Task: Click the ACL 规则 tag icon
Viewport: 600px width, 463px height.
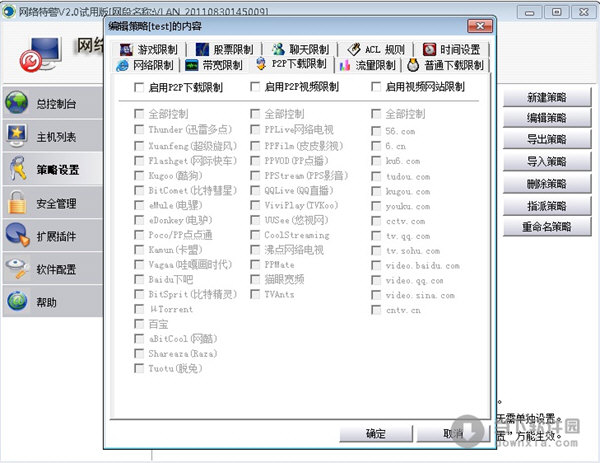Action: (354, 49)
